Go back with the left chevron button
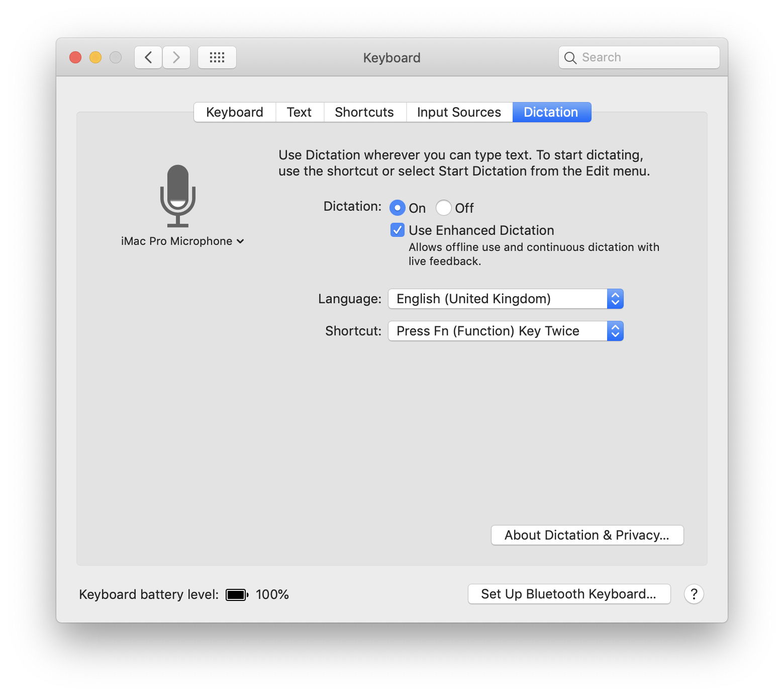 [148, 57]
